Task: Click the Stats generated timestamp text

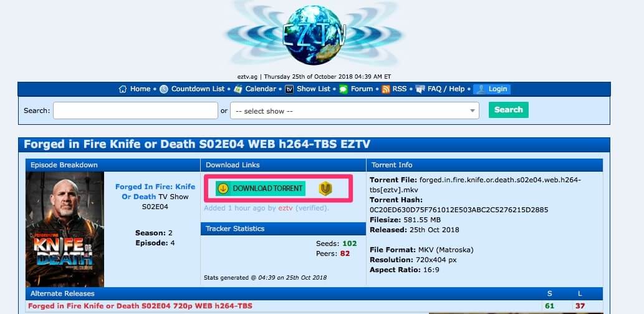Action: (266, 277)
